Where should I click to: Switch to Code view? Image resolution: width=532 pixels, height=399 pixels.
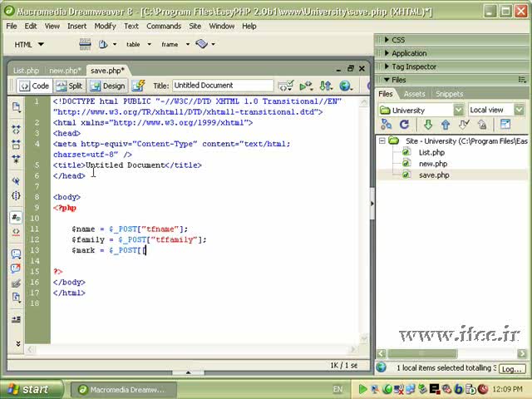35,86
